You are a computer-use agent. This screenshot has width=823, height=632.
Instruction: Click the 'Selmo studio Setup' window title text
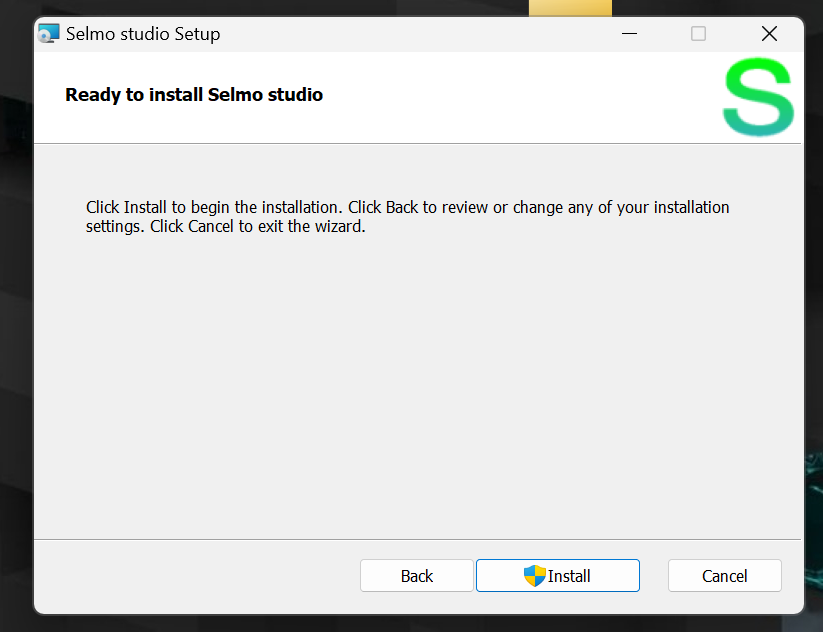click(143, 34)
